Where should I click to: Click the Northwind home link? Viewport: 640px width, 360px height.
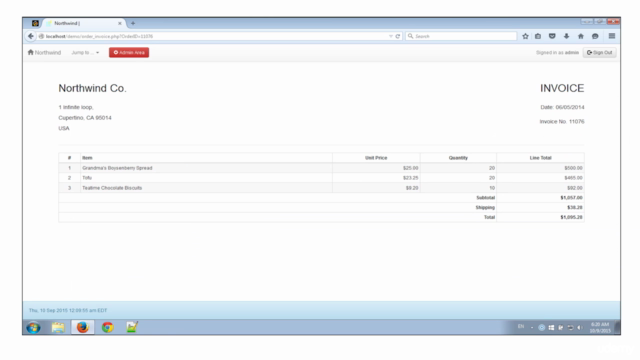click(x=44, y=53)
